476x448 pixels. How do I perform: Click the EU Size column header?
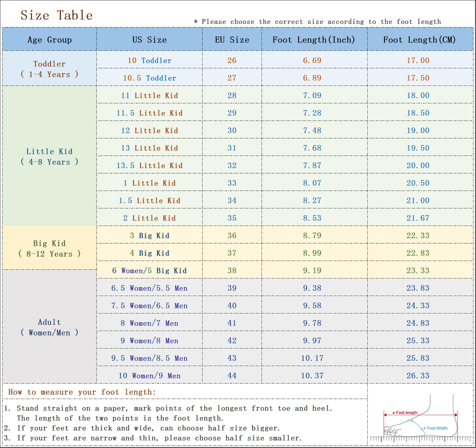[x=232, y=40]
